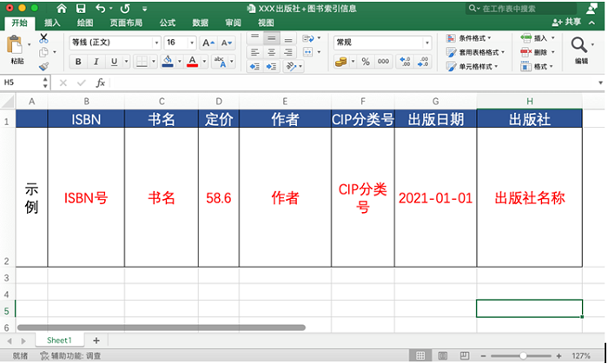
Task: Click the Save icon in title bar
Action: click(x=81, y=8)
